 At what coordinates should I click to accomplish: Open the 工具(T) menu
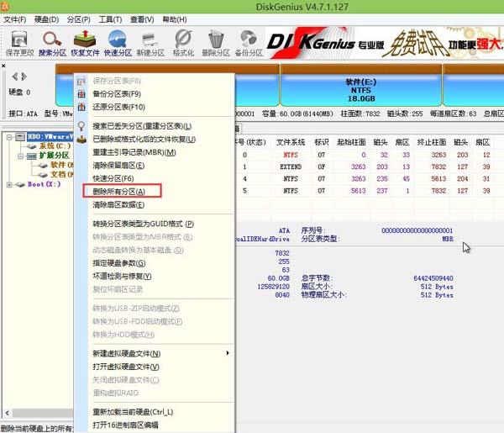tap(110, 19)
